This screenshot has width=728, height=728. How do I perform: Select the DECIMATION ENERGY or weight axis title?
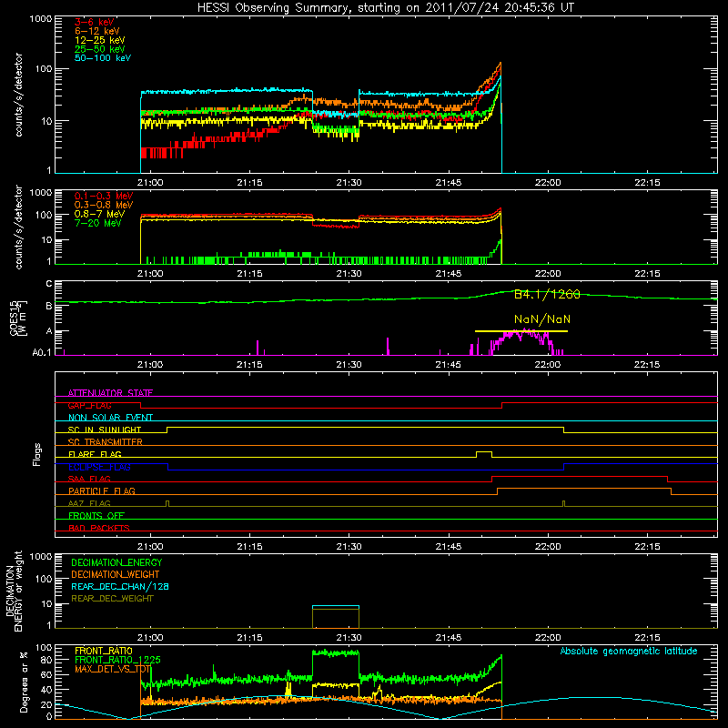14,591
